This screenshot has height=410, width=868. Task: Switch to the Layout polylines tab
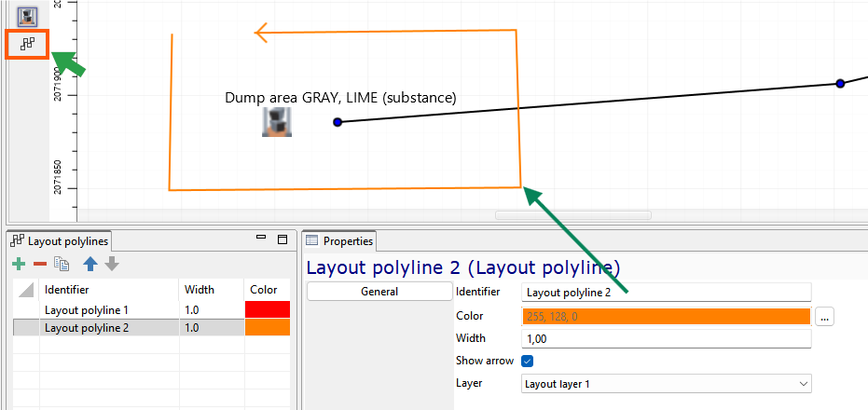61,240
